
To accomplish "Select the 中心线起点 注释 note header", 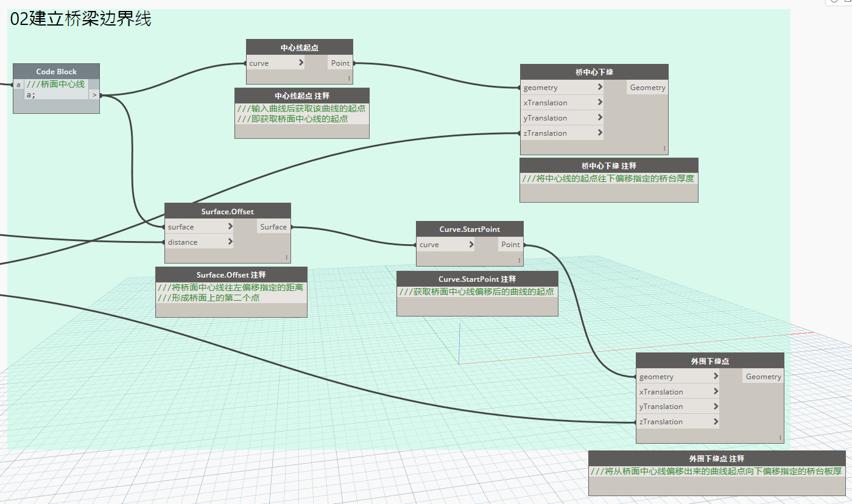I will [302, 96].
